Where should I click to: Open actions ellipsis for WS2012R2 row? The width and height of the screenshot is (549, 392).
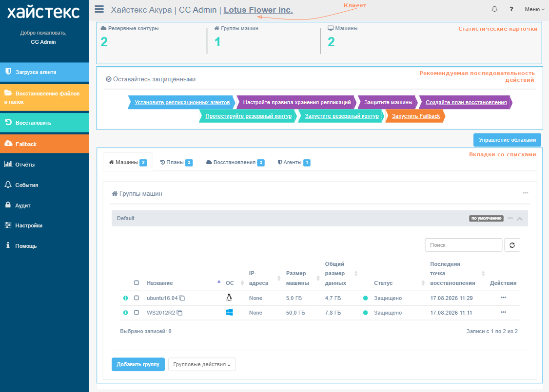click(x=503, y=312)
